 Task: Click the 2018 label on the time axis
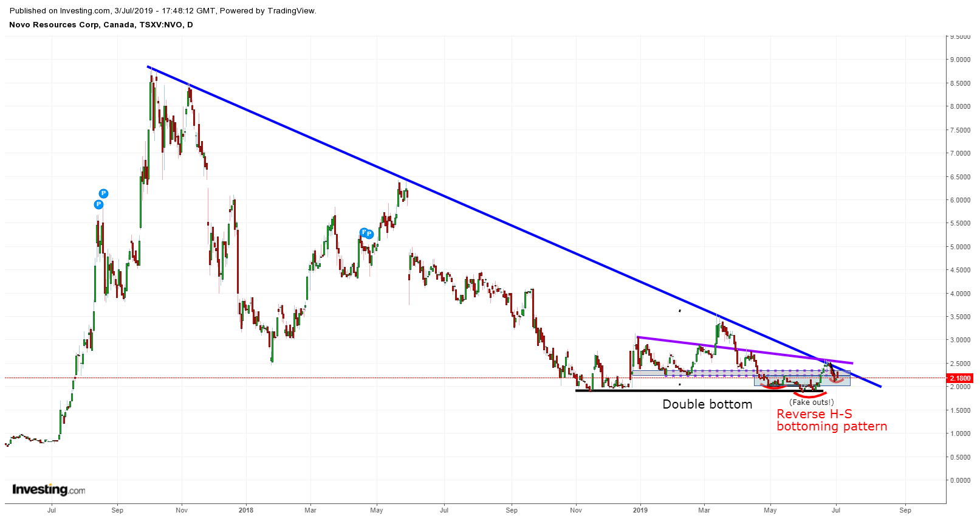click(x=246, y=510)
